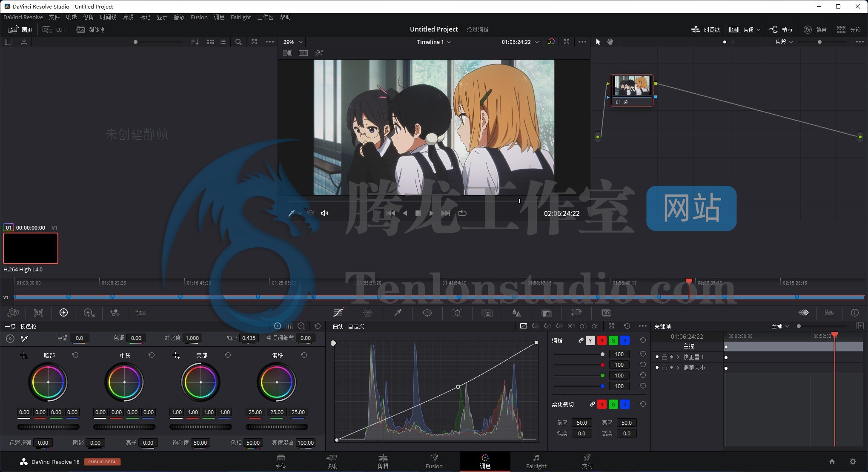This screenshot has height=472, width=868.
Task: Select the Qualifier eyedropper palette
Action: [398, 313]
